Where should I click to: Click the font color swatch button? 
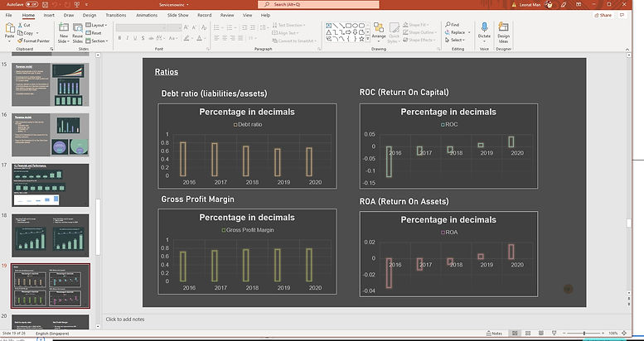[199, 38]
